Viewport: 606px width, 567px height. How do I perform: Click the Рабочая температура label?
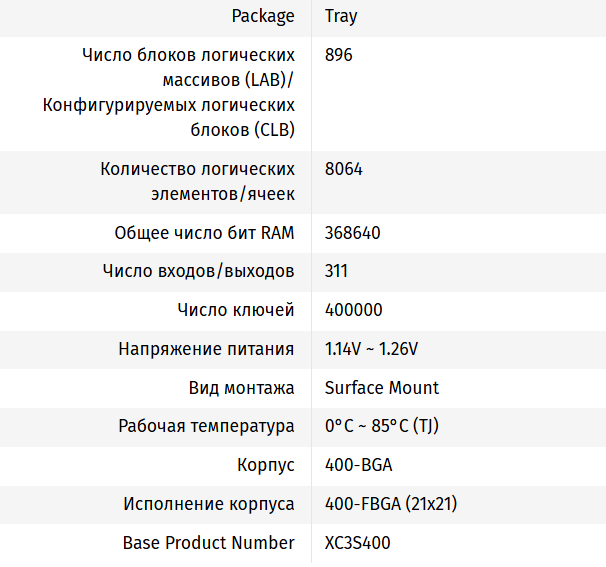[x=206, y=426]
